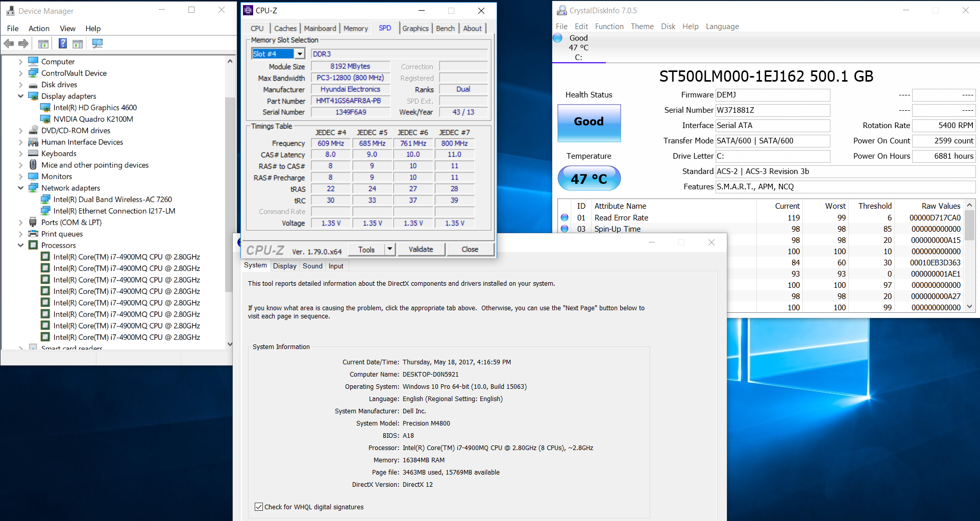Click the DVD/CD-ROM drives disc icon
Image resolution: width=980 pixels, height=521 pixels.
(33, 130)
